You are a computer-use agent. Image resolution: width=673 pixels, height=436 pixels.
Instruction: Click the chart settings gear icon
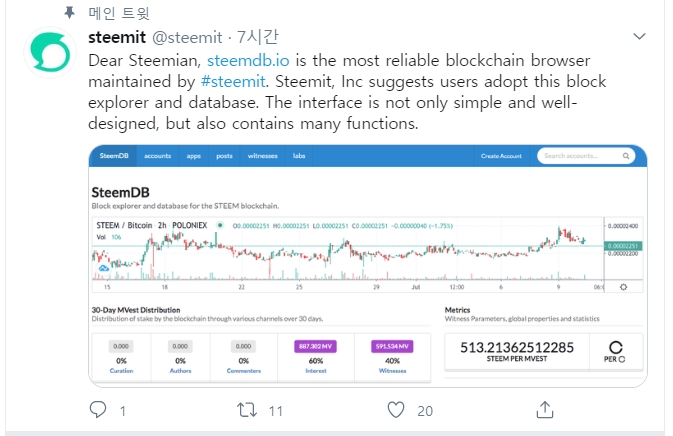(624, 287)
